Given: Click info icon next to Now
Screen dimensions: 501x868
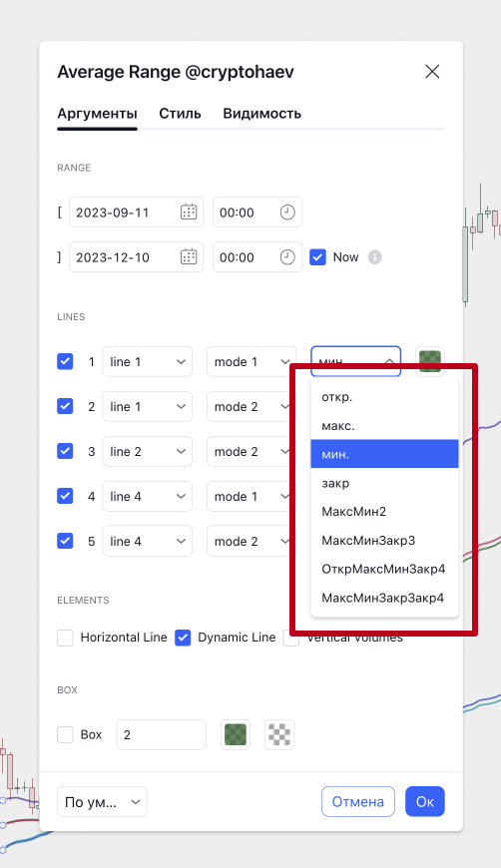Looking at the screenshot, I should click(x=375, y=256).
